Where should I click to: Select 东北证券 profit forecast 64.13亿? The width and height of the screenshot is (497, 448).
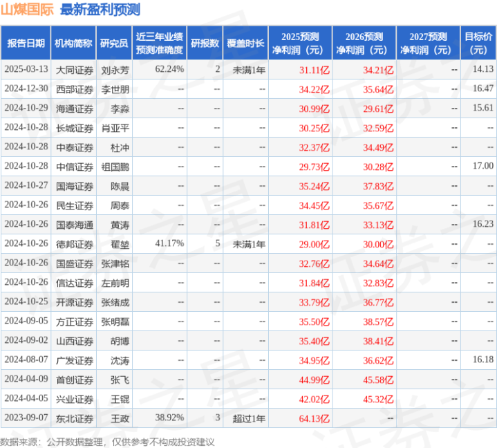314,418
